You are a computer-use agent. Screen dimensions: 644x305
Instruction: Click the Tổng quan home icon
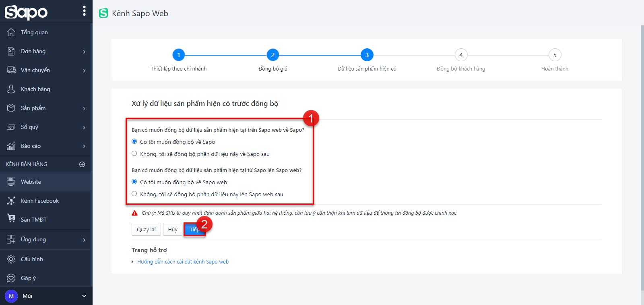click(11, 32)
